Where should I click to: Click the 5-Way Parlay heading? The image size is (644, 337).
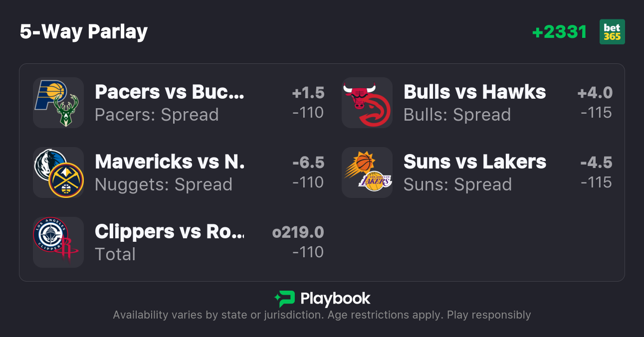[x=84, y=32]
